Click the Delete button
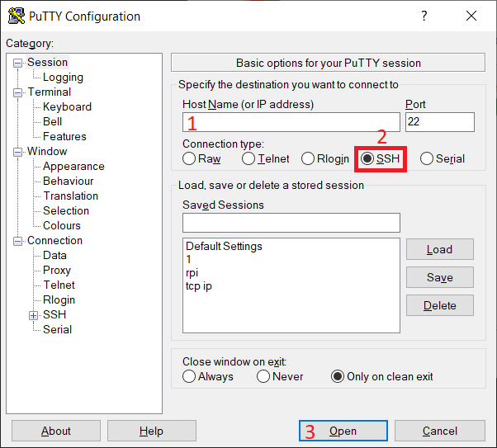The image size is (497, 448). point(440,305)
